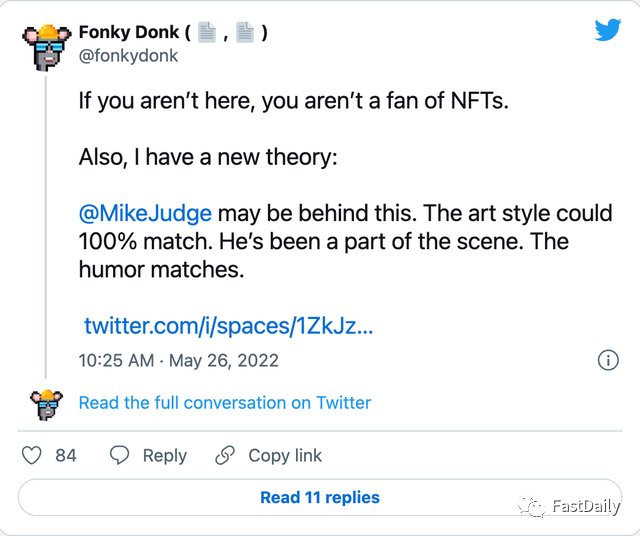Click small avatar beside full conversation link

click(46, 403)
